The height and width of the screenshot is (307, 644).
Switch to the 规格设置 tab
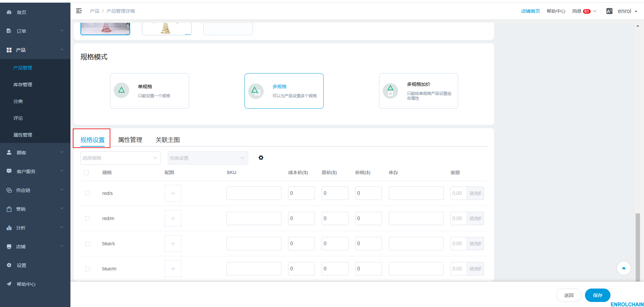(x=93, y=140)
